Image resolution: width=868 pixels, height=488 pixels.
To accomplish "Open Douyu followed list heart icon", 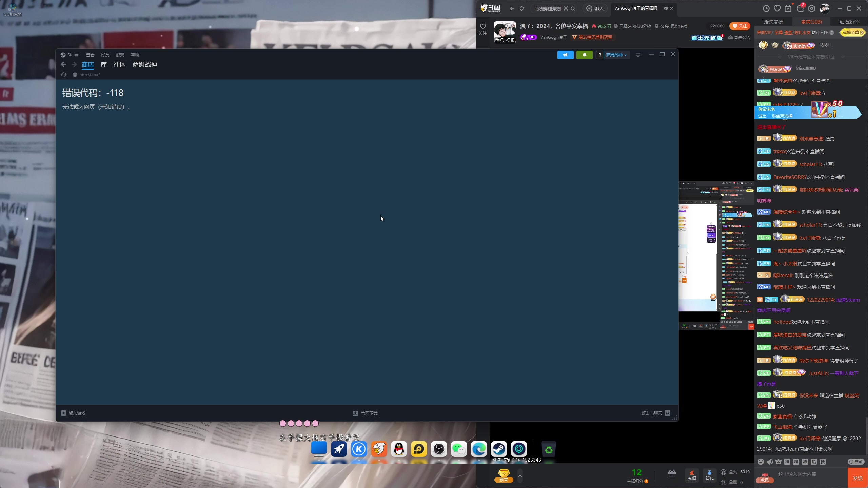I will (x=777, y=8).
